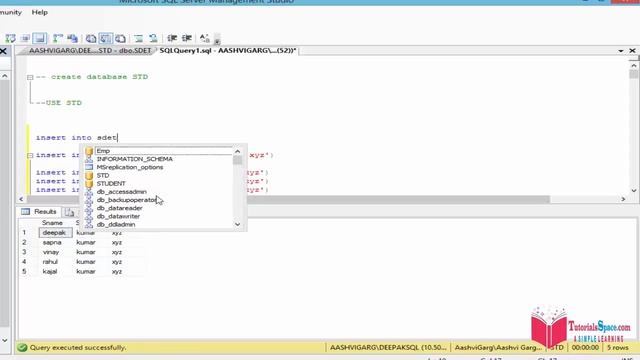This screenshot has height=360, width=640.
Task: Click the green query success check icon
Action: (22, 348)
